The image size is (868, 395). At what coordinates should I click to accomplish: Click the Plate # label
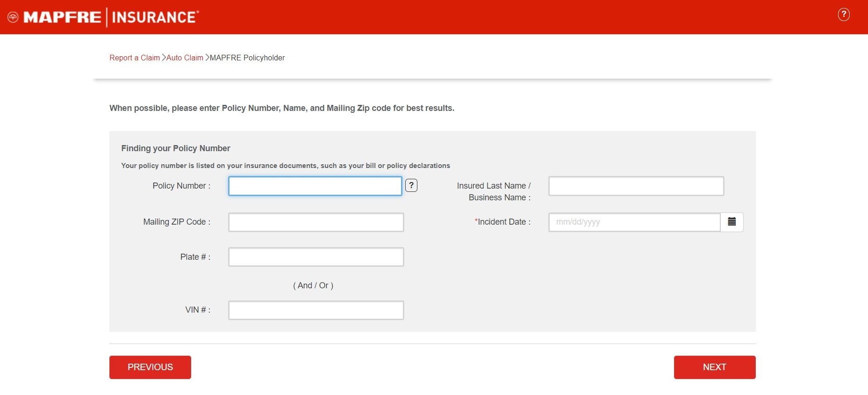195,257
